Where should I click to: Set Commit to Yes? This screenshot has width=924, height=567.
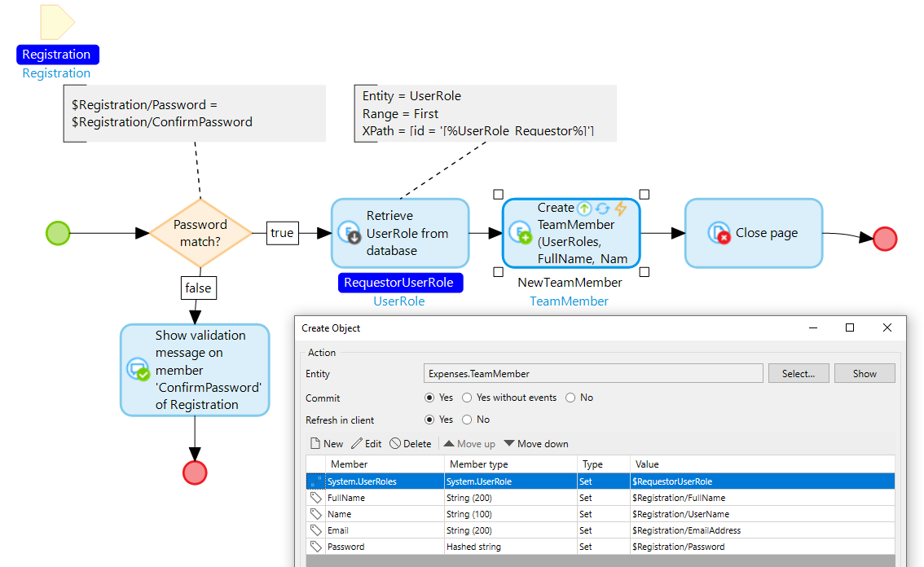point(429,398)
